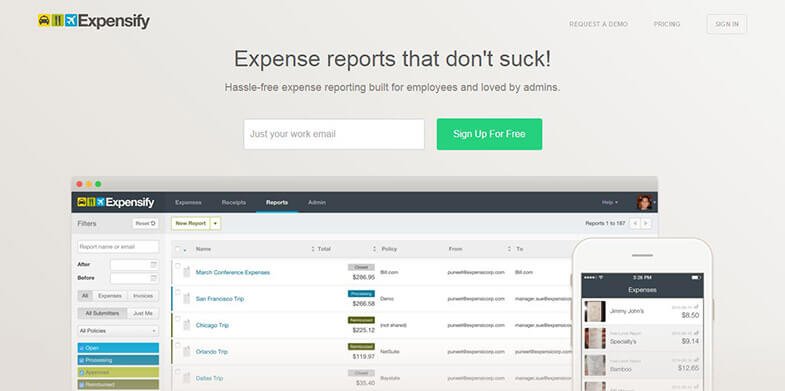Click the Sign Up For Free button
Screen dimensions: 785x391
(x=489, y=134)
